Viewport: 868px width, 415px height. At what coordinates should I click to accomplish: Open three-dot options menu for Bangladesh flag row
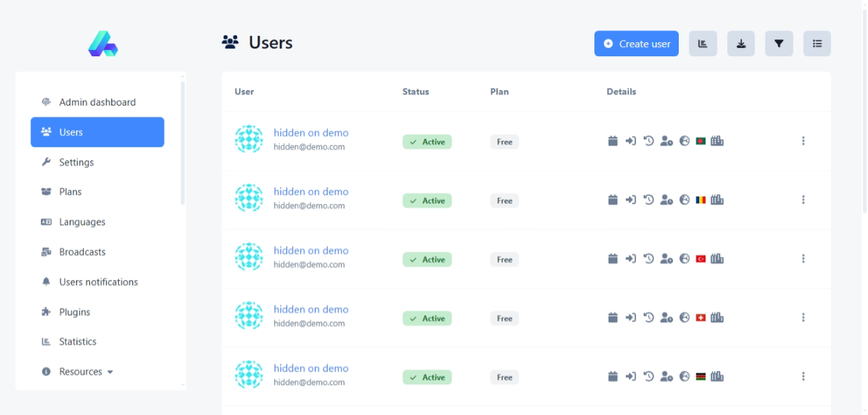coord(803,141)
